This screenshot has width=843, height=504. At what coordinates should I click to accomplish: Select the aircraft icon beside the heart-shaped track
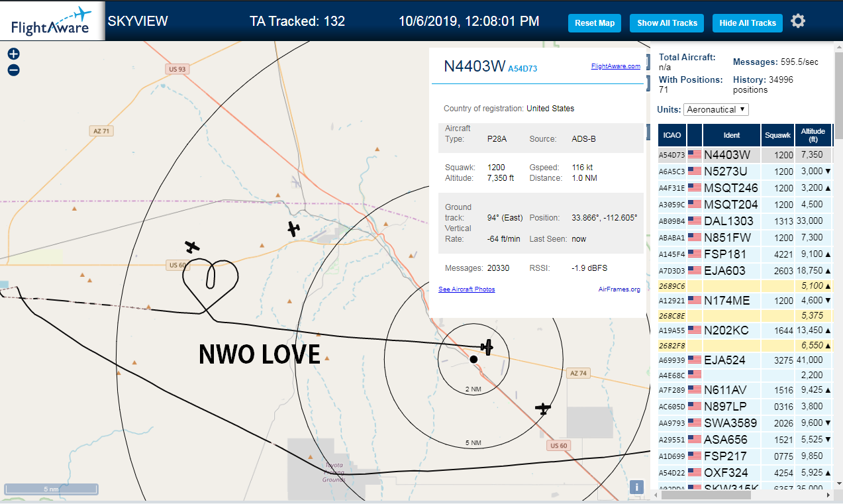[192, 247]
